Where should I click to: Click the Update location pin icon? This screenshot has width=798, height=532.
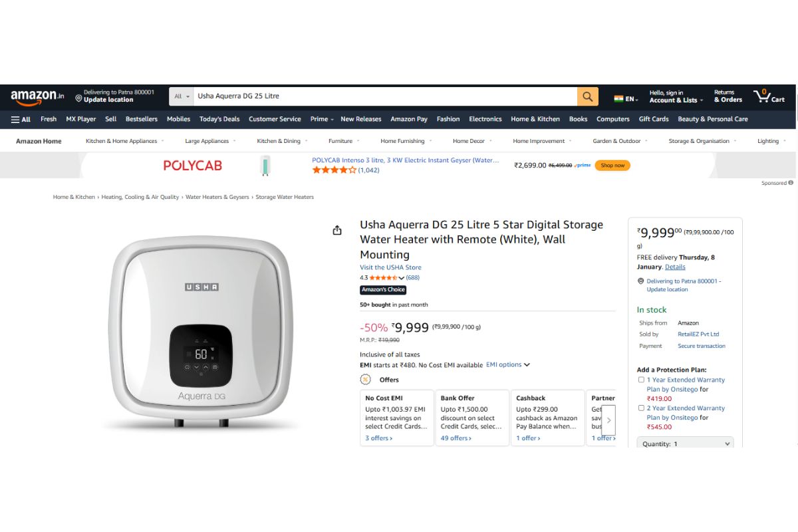click(78, 100)
